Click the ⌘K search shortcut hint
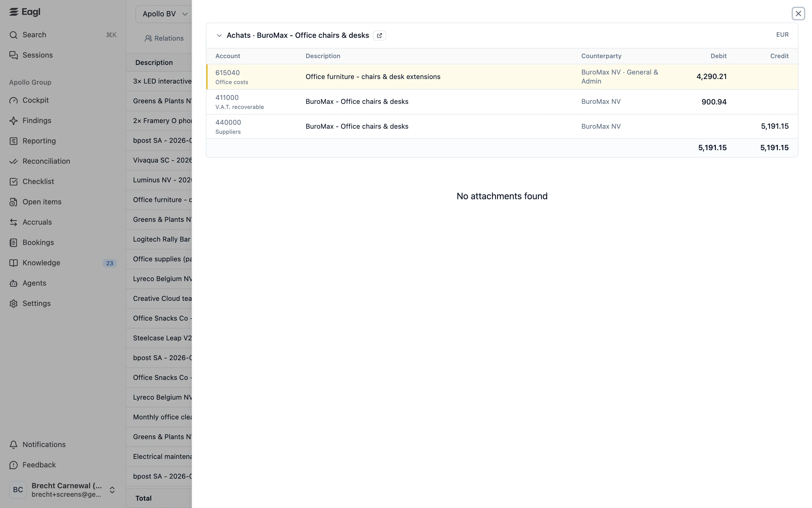The height and width of the screenshot is (508, 812). (111, 35)
